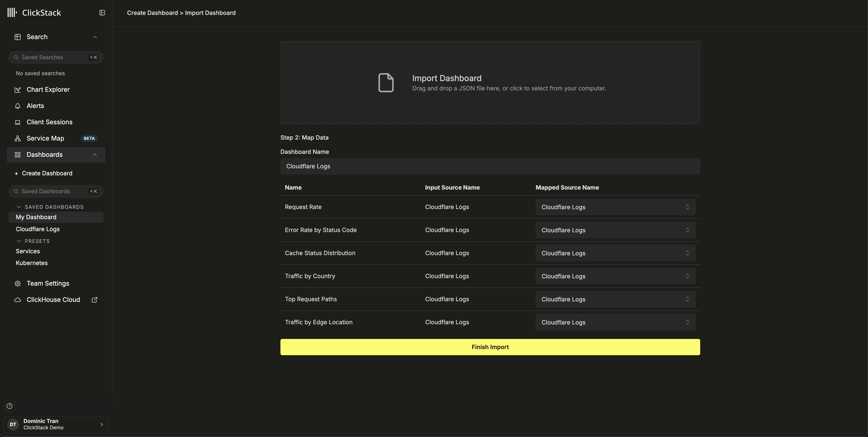Select My Dashboard in saved dashboards
Image resolution: width=868 pixels, height=437 pixels.
point(36,217)
